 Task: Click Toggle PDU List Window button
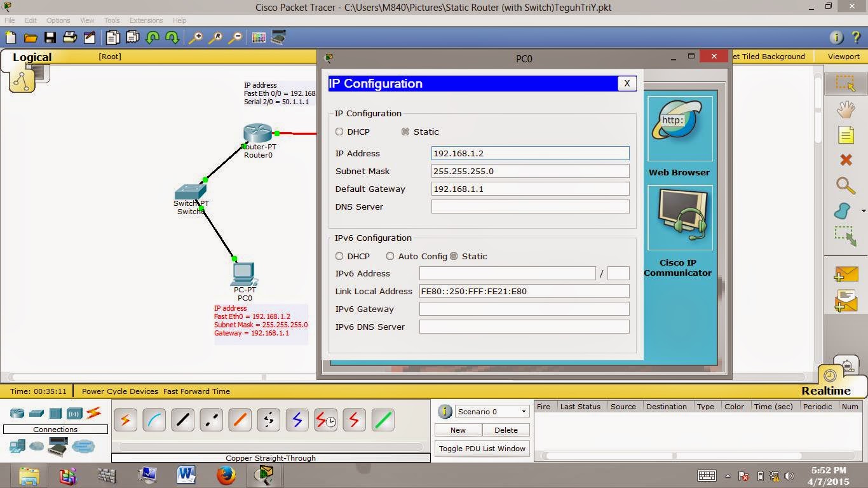pyautogui.click(x=482, y=449)
